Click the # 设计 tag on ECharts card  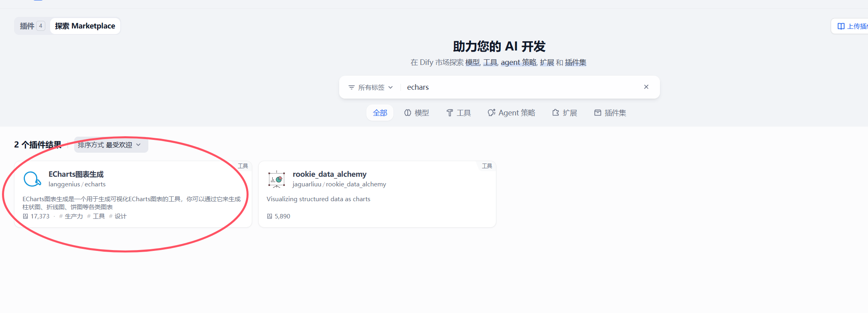(118, 216)
